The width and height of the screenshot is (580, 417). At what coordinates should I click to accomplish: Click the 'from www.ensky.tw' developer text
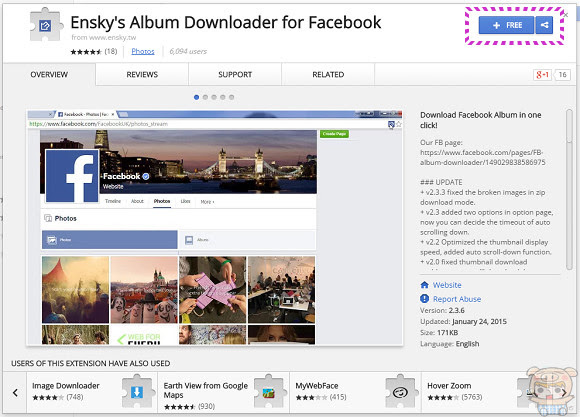(x=104, y=37)
